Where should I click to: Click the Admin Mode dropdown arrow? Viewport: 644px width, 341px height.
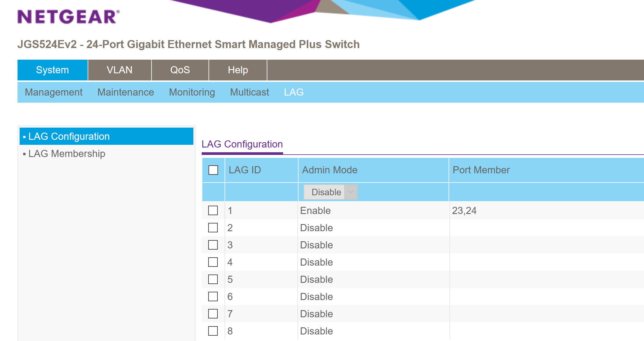[x=351, y=192]
